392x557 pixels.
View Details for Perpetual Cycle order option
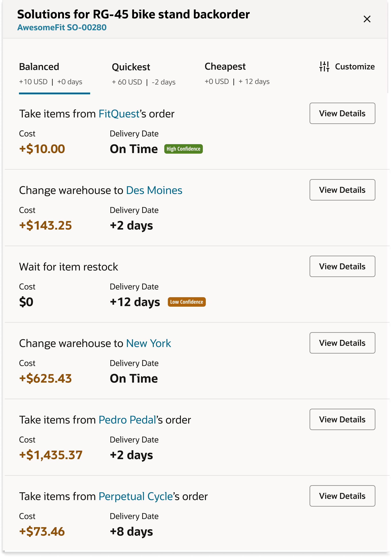coord(342,496)
